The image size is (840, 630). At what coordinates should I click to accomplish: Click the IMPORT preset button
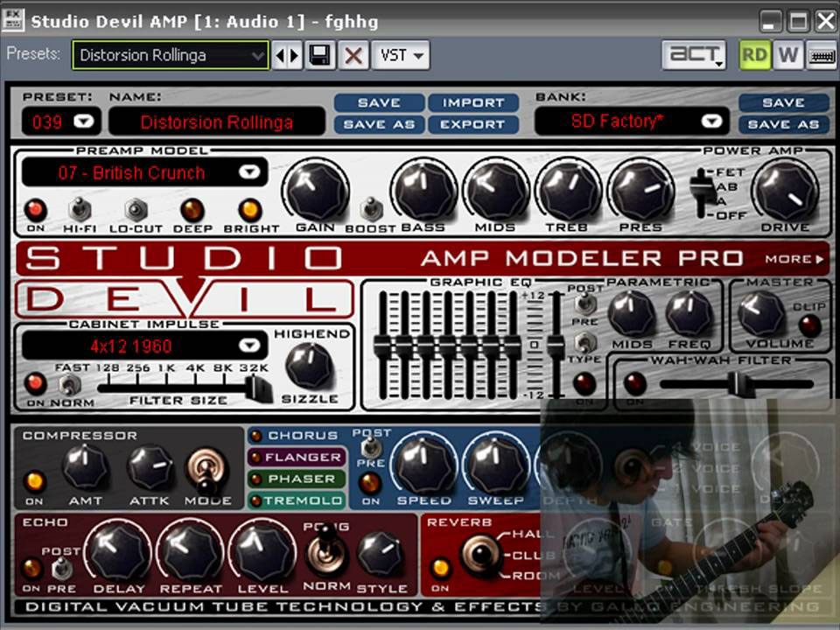tap(473, 102)
